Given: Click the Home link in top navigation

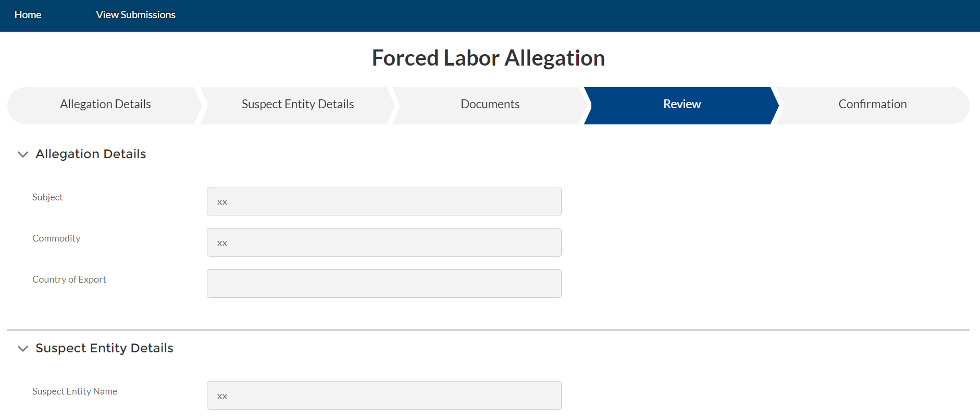Looking at the screenshot, I should (x=28, y=15).
